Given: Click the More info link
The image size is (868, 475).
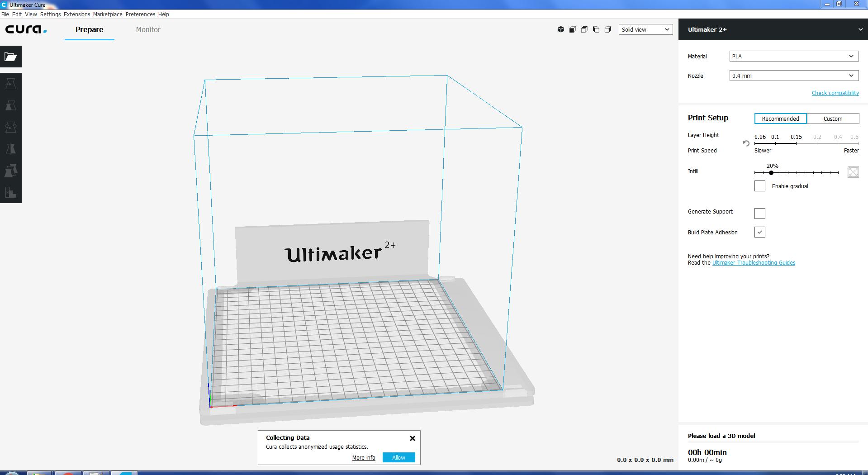Looking at the screenshot, I should [364, 458].
